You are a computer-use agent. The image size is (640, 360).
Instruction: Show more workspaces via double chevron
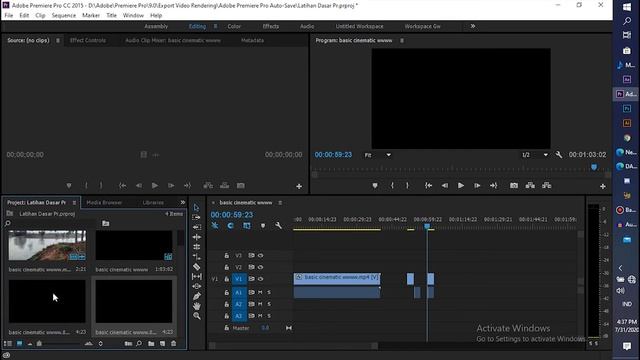[x=473, y=26]
